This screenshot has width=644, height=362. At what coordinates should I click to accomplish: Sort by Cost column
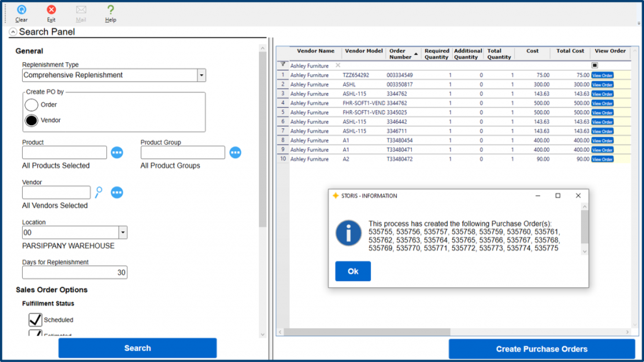[x=532, y=51]
